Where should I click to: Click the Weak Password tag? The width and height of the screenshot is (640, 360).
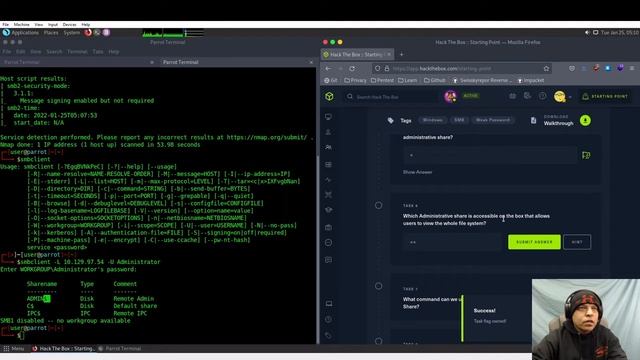click(x=493, y=120)
